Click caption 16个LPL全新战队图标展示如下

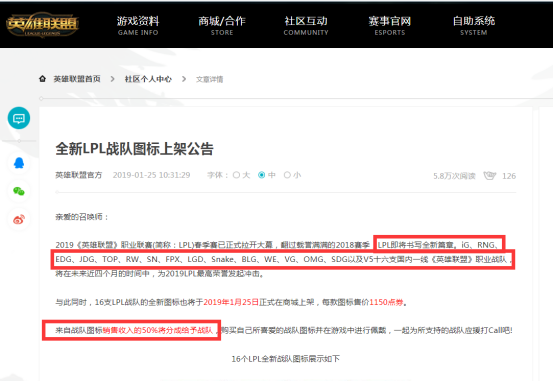tap(285, 359)
